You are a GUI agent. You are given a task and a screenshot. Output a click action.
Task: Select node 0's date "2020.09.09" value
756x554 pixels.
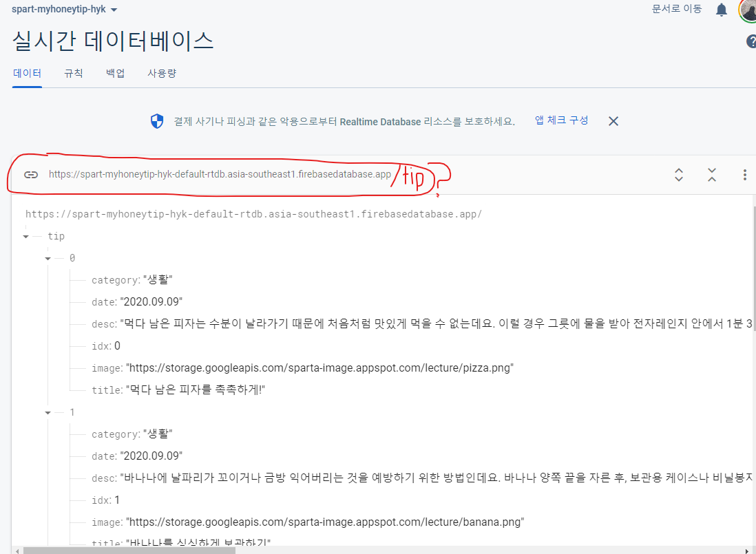click(151, 302)
